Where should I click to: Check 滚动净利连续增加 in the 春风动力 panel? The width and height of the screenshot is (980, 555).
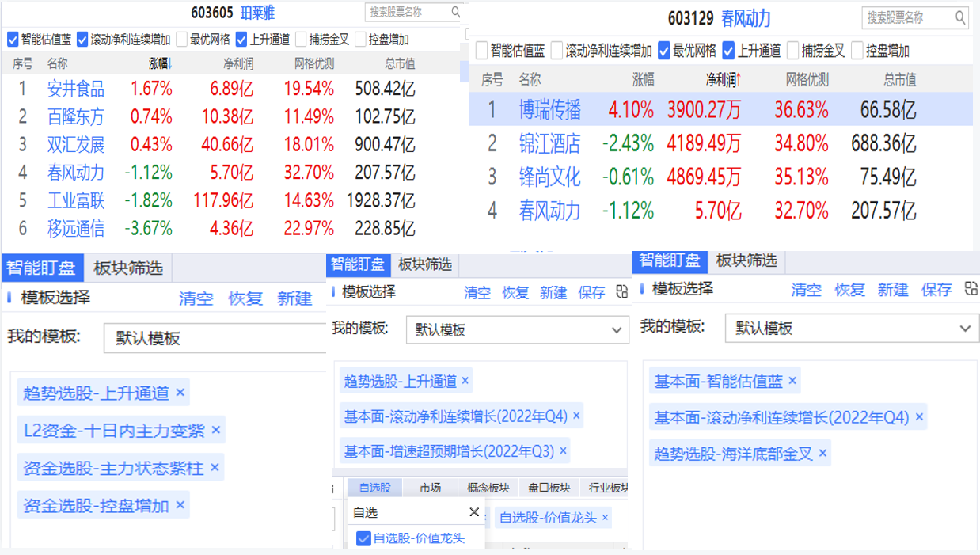click(x=556, y=51)
